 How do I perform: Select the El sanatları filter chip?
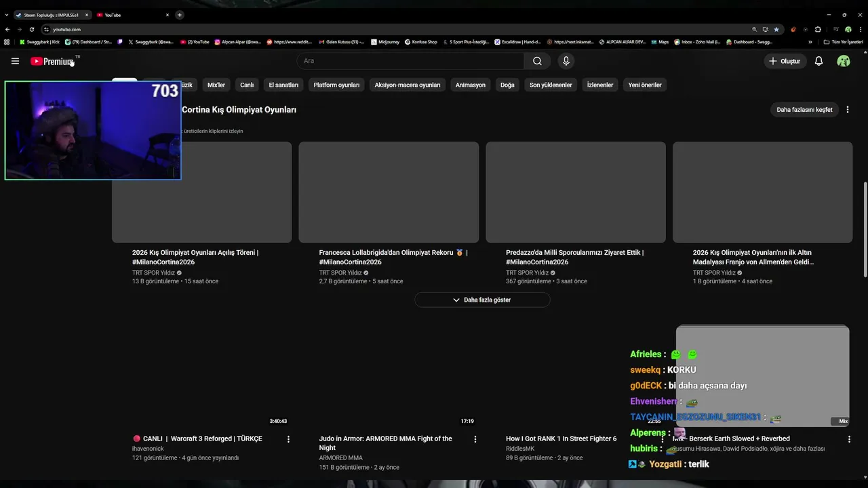tap(283, 85)
